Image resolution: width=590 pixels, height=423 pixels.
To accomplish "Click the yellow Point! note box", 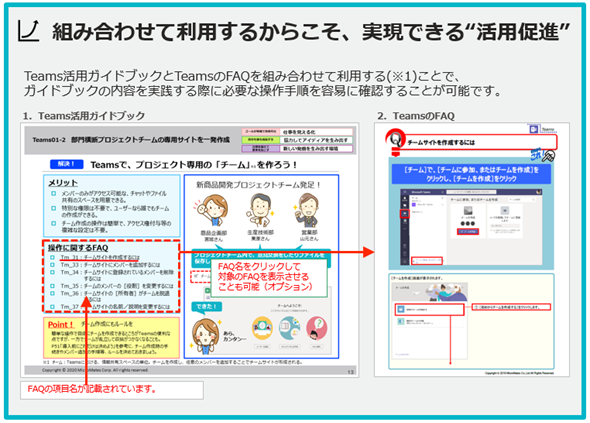I will [x=111, y=338].
